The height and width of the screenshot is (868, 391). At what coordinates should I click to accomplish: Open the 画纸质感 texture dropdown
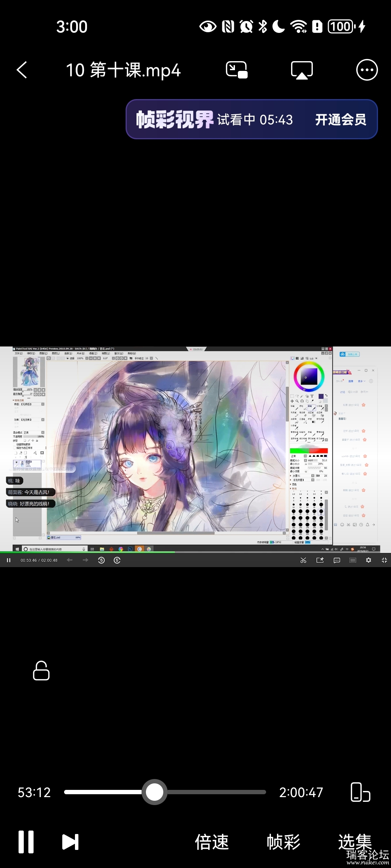click(32, 404)
